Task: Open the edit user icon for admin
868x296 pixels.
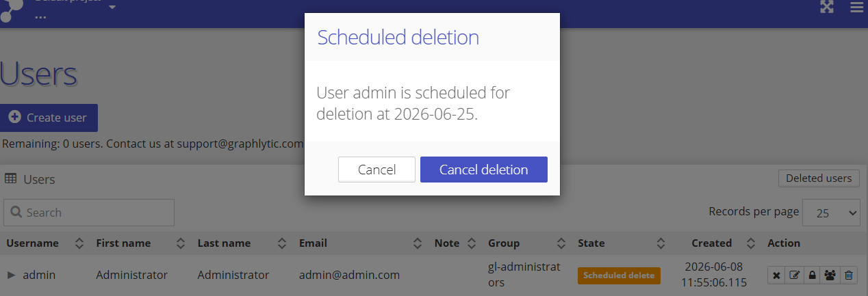Action: (x=794, y=275)
